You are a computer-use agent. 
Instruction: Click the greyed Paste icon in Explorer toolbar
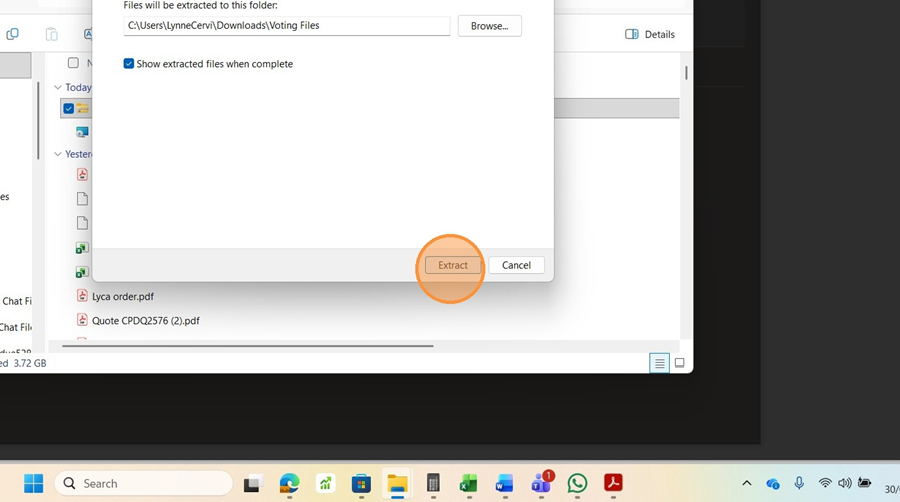[52, 34]
